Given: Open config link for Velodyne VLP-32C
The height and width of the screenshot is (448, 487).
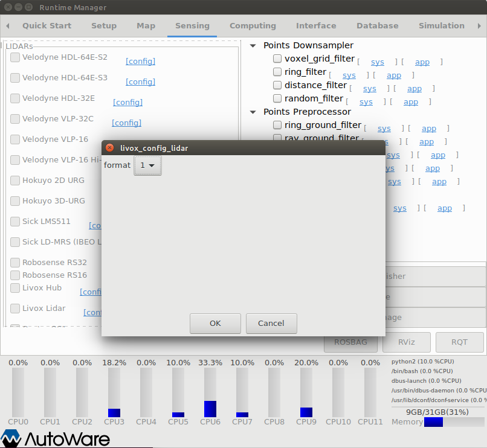Looking at the screenshot, I should (126, 123).
